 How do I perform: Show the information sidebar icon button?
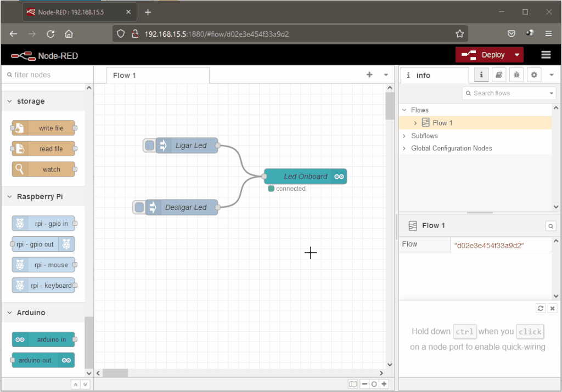[x=481, y=75]
